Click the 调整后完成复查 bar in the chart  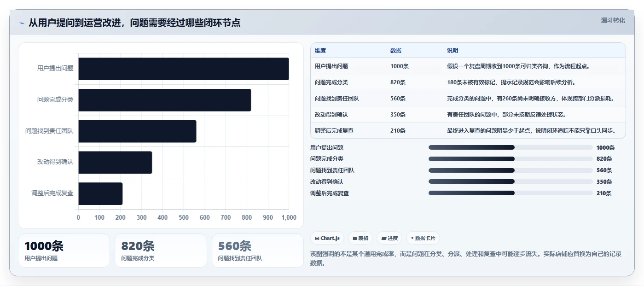[x=101, y=193]
